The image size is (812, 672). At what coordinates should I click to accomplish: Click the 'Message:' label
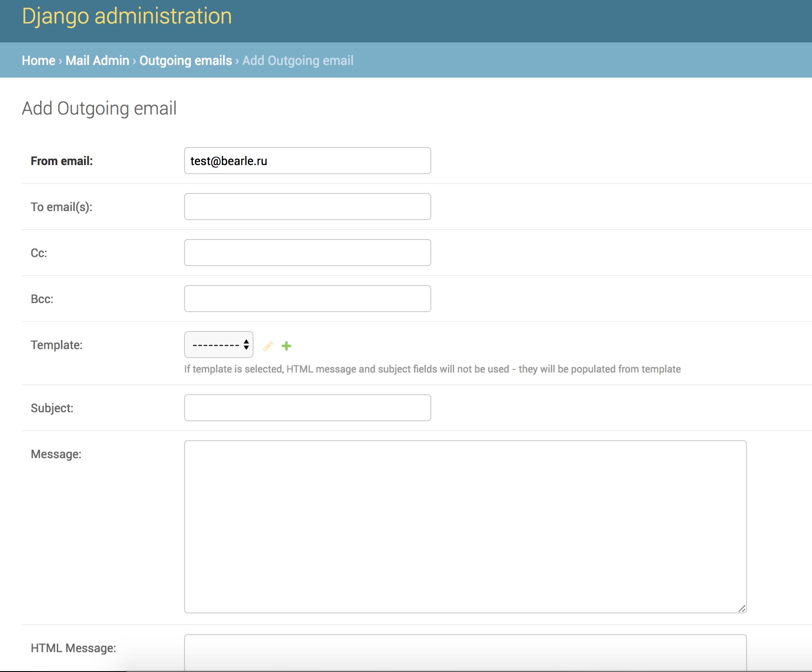point(56,454)
